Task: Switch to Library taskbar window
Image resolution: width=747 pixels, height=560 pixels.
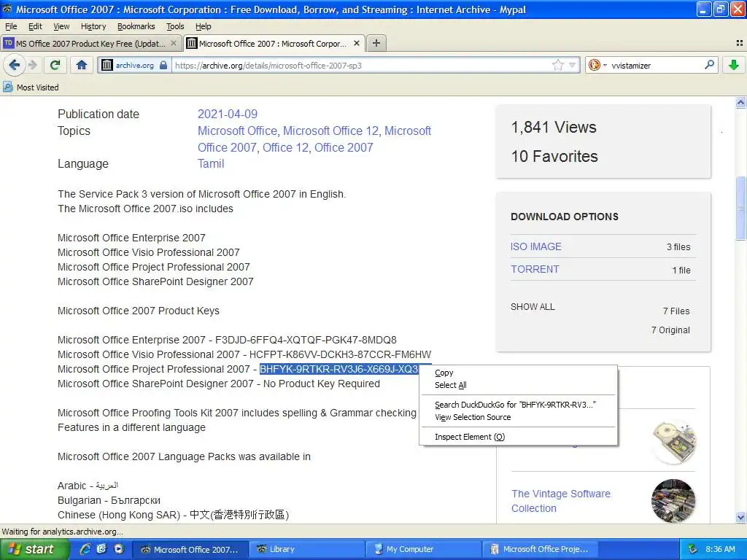Action: coord(307,549)
